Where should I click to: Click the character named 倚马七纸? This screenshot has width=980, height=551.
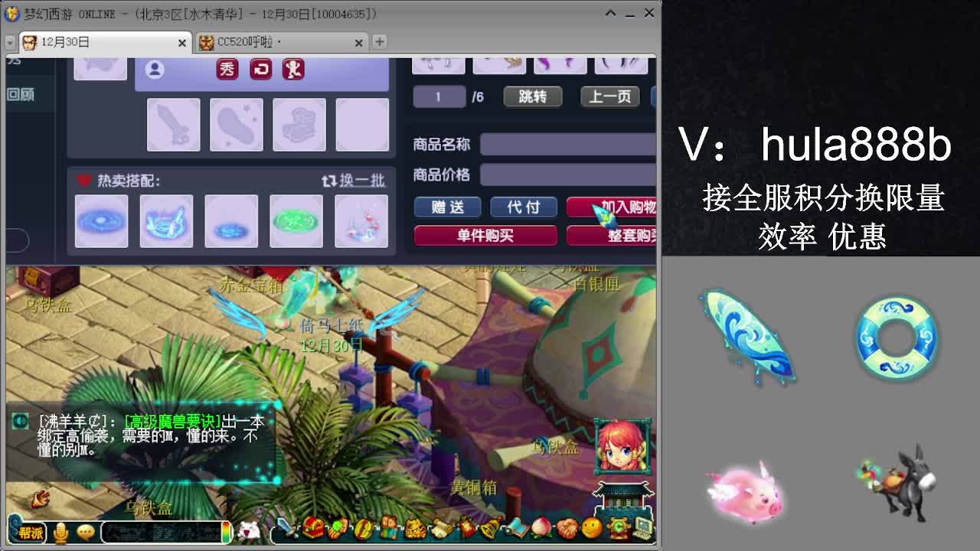[332, 325]
